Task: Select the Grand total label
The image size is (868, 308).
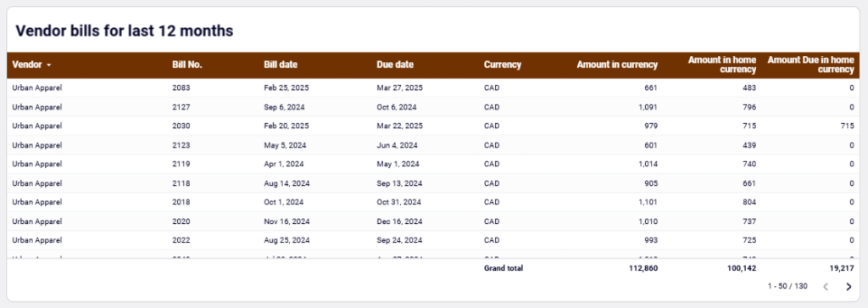Action: click(504, 268)
